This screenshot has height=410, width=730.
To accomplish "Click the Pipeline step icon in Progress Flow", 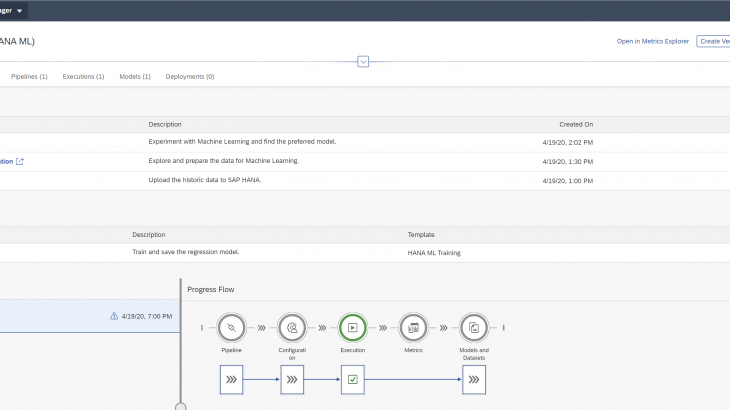I will click(231, 327).
